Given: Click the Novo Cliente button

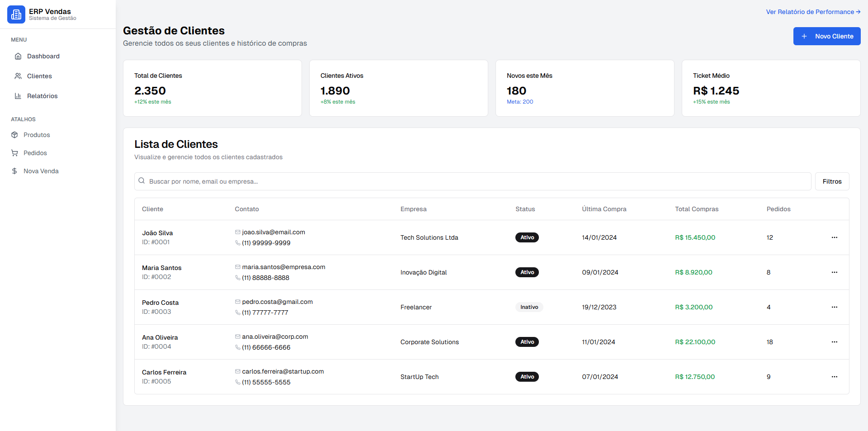Looking at the screenshot, I should click(x=827, y=36).
